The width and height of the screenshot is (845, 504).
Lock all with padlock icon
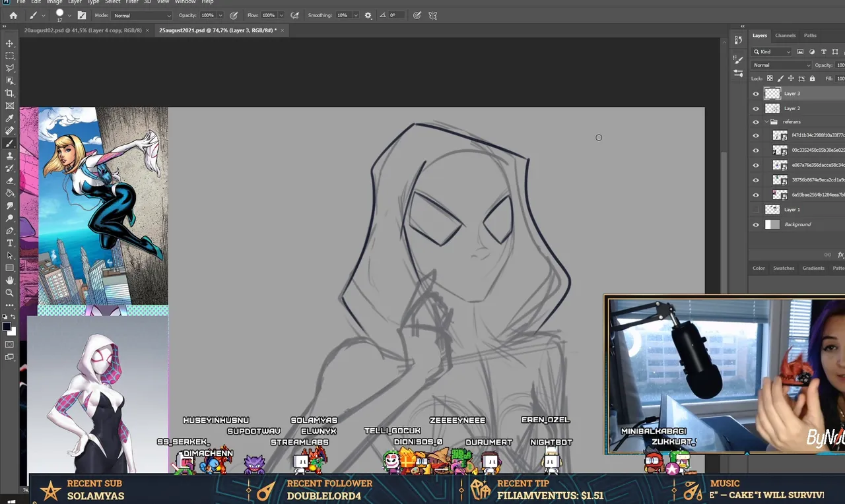pyautogui.click(x=812, y=79)
